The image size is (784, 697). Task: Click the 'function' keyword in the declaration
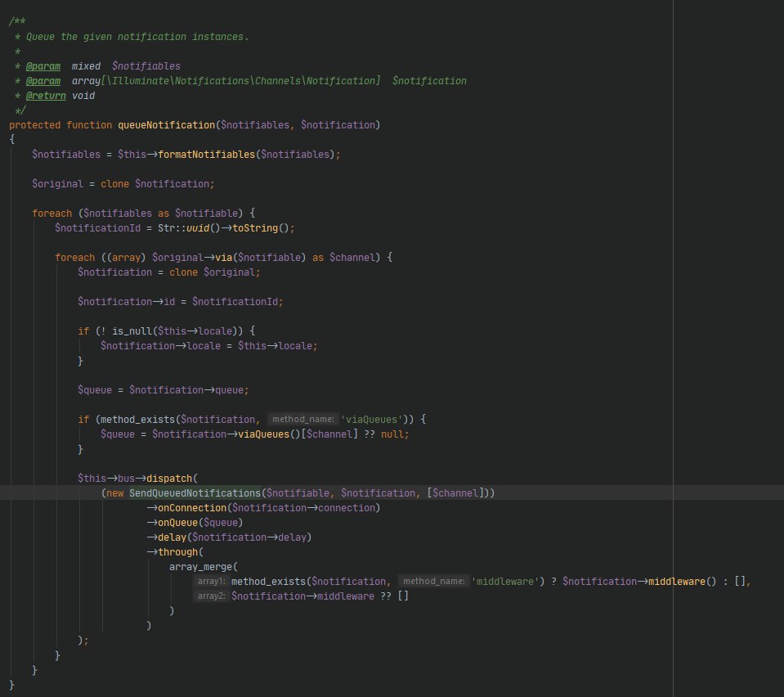coord(89,125)
